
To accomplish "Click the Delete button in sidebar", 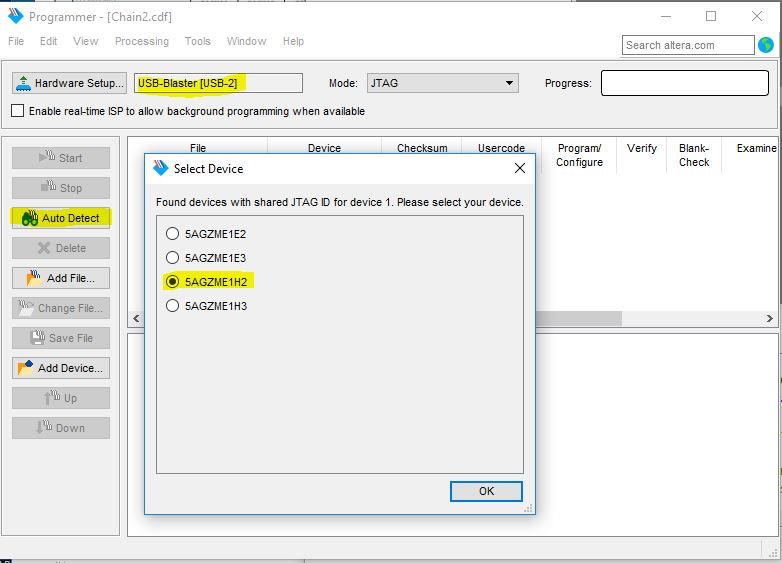I will 61,248.
